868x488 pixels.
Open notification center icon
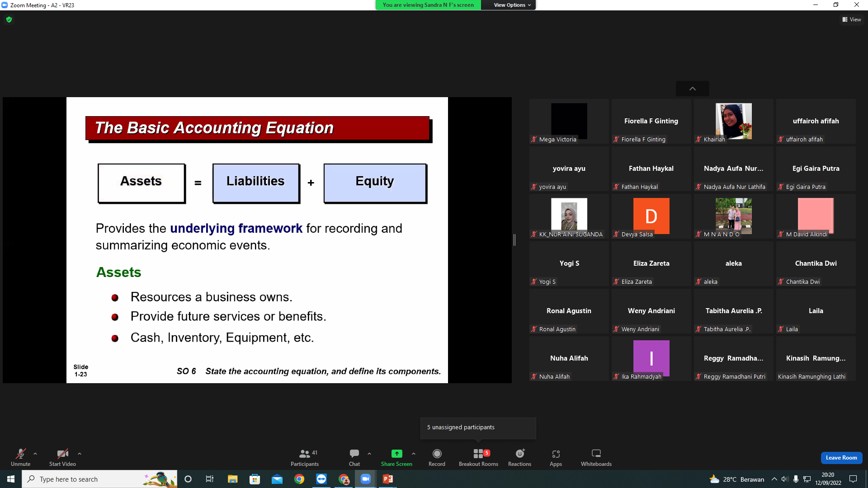(853, 479)
